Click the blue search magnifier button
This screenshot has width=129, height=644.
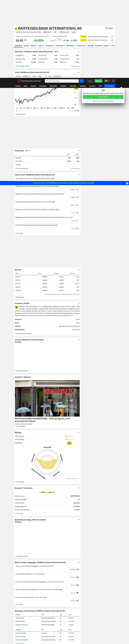coord(81,81)
